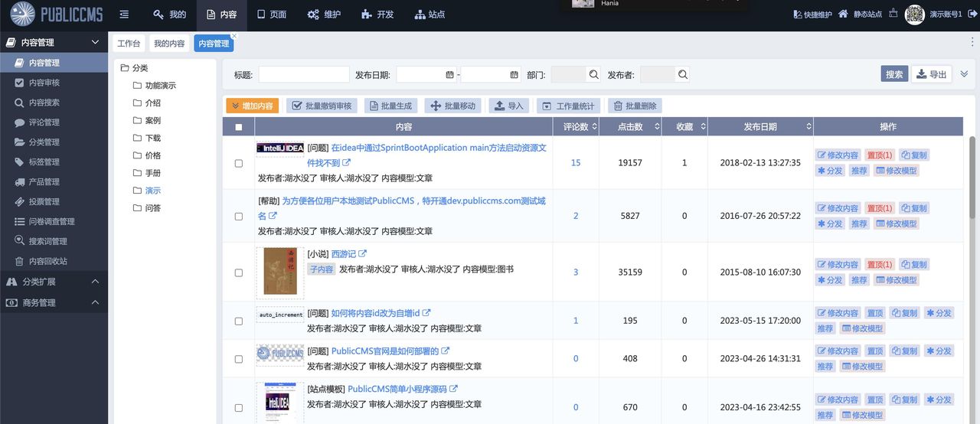Expand the 分类扩展 sidebar group
The height and width of the screenshot is (424, 980).
54,282
